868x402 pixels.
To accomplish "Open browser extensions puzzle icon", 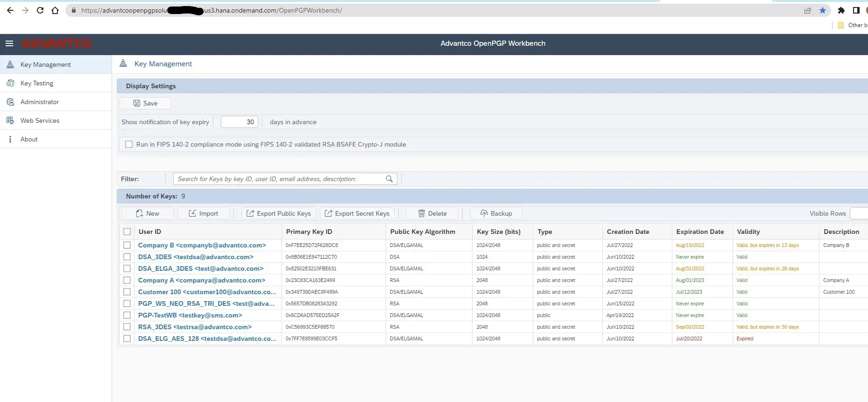I will [841, 10].
